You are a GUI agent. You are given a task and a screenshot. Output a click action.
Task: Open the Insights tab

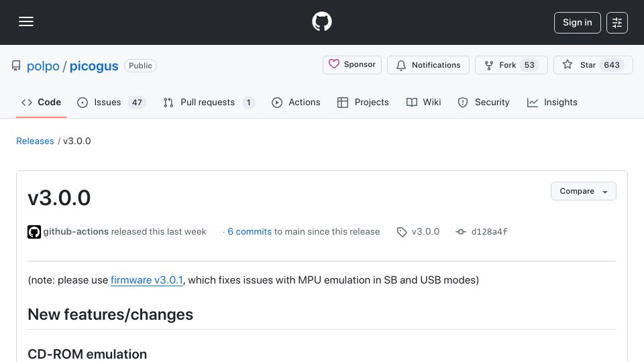pyautogui.click(x=552, y=102)
